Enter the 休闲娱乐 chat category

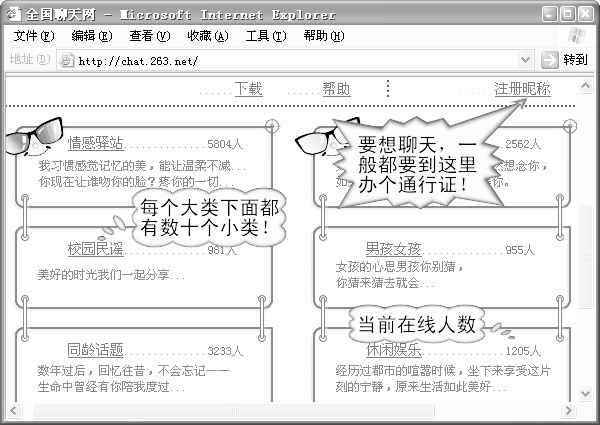[394, 350]
